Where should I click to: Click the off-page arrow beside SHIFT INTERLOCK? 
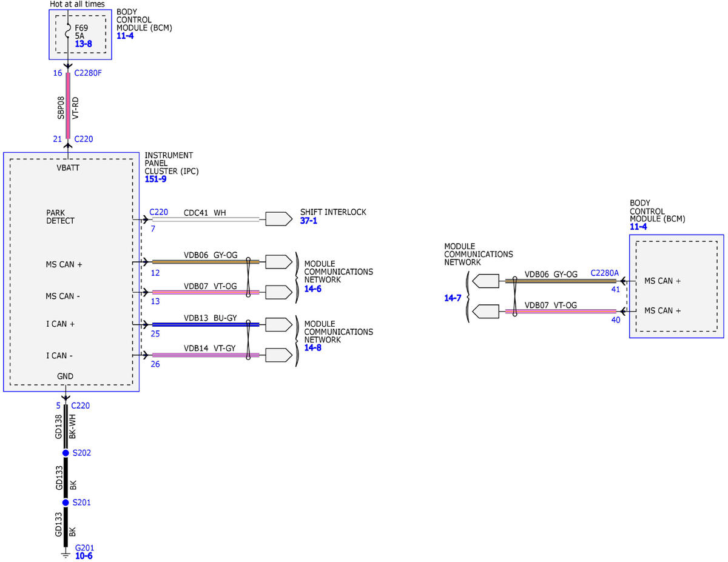click(x=278, y=219)
